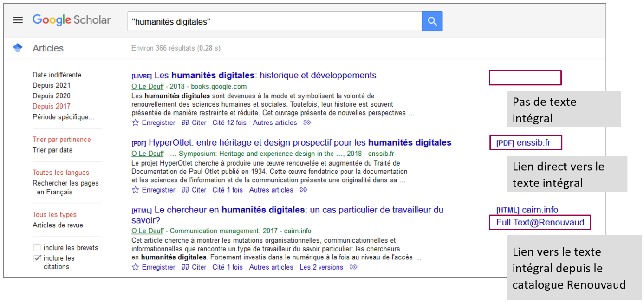Quote icon to cite Les humanités digitales book
Screen dimensions: 644x302
coord(185,123)
